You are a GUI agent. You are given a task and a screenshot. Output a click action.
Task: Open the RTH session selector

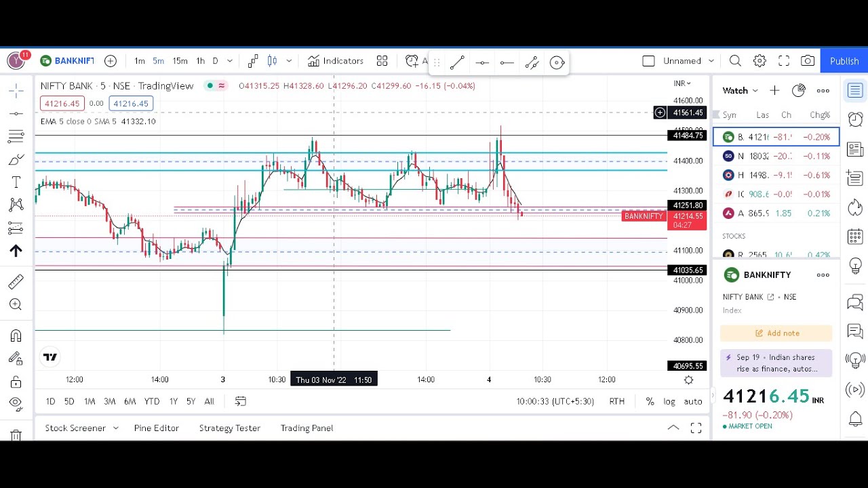coord(616,401)
